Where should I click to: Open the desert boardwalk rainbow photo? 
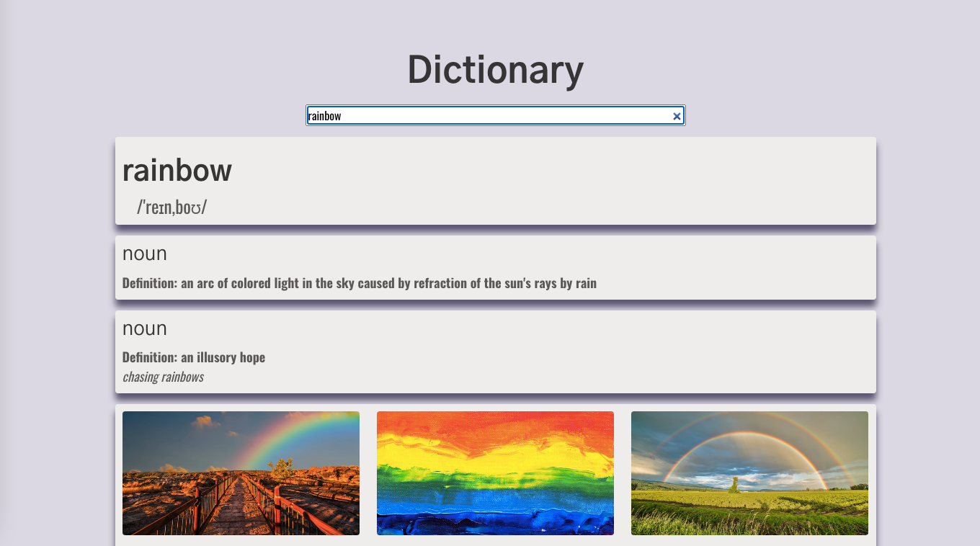pyautogui.click(x=241, y=473)
